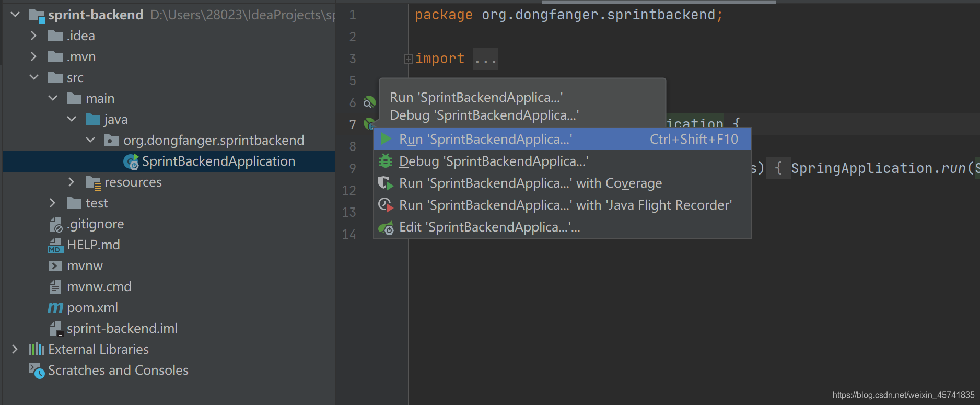
Task: Click SpringApplication.run text in editor
Action: click(x=878, y=168)
